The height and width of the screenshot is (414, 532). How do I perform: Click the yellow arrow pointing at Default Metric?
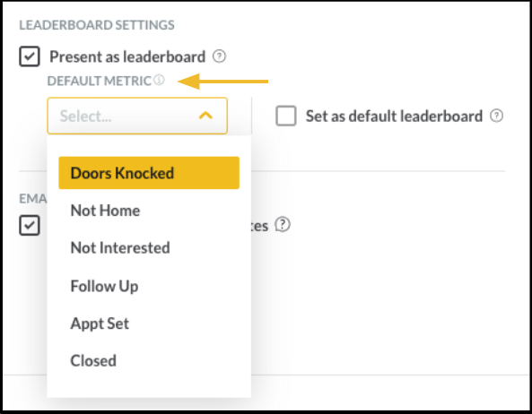(222, 82)
